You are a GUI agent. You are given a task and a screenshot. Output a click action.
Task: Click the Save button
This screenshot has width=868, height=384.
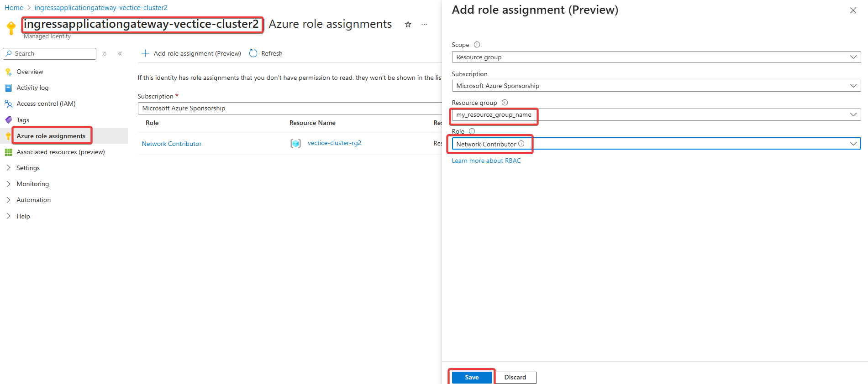(x=472, y=377)
